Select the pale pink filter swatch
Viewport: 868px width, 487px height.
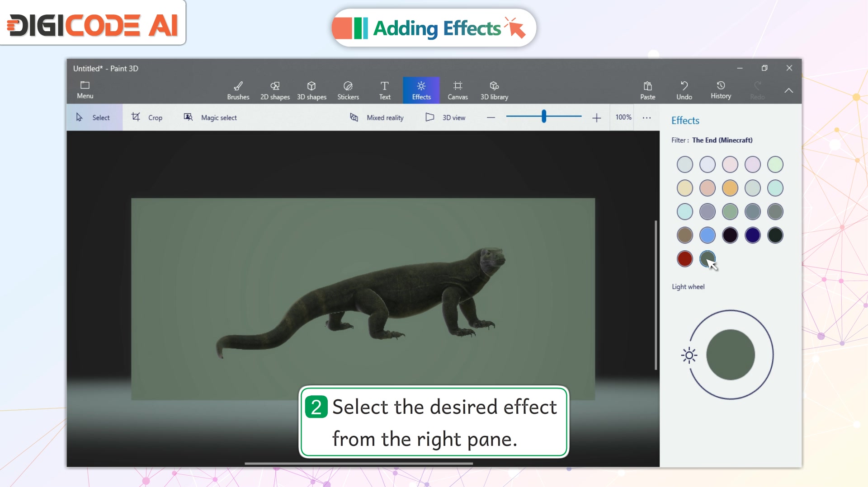730,164
